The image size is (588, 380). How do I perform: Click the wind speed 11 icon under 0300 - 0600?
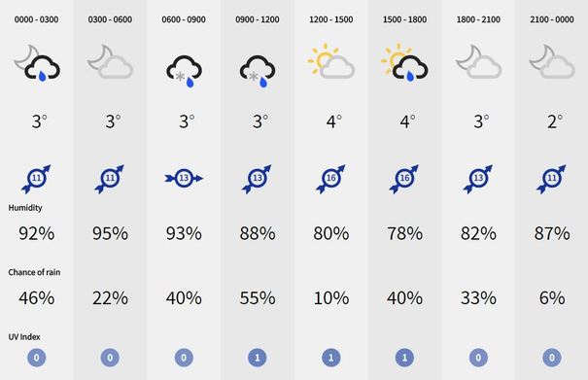point(110,179)
